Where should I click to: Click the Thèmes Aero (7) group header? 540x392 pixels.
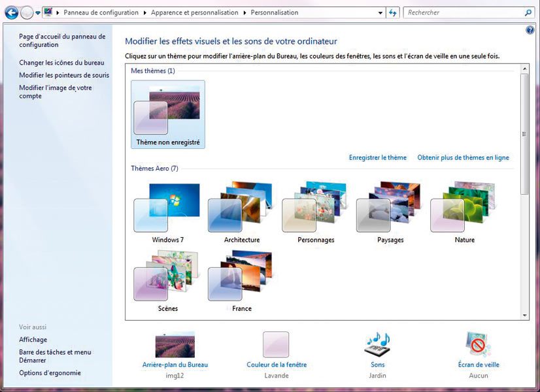click(155, 169)
